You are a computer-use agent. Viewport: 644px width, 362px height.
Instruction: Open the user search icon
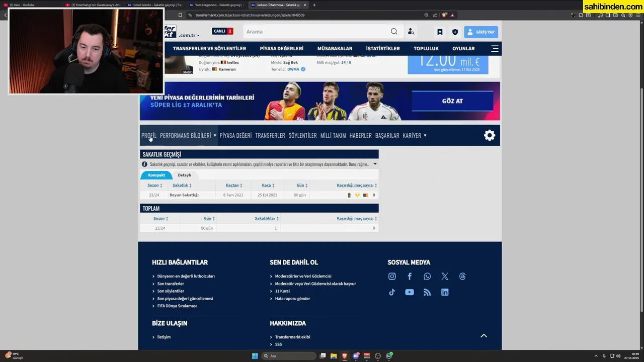click(411, 32)
